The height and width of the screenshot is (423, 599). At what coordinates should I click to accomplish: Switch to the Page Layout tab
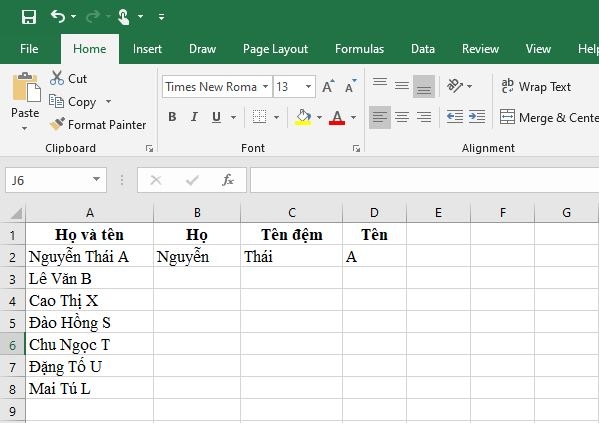point(275,49)
